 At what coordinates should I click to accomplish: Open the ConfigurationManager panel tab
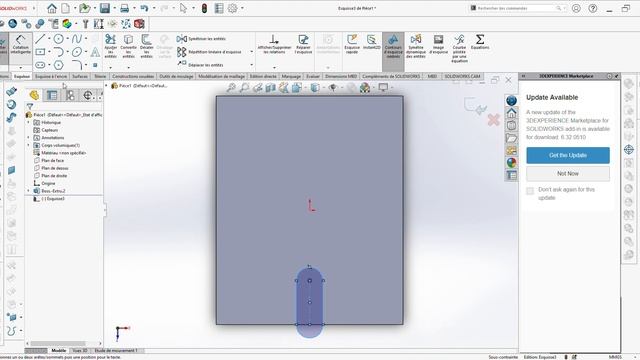coord(70,96)
